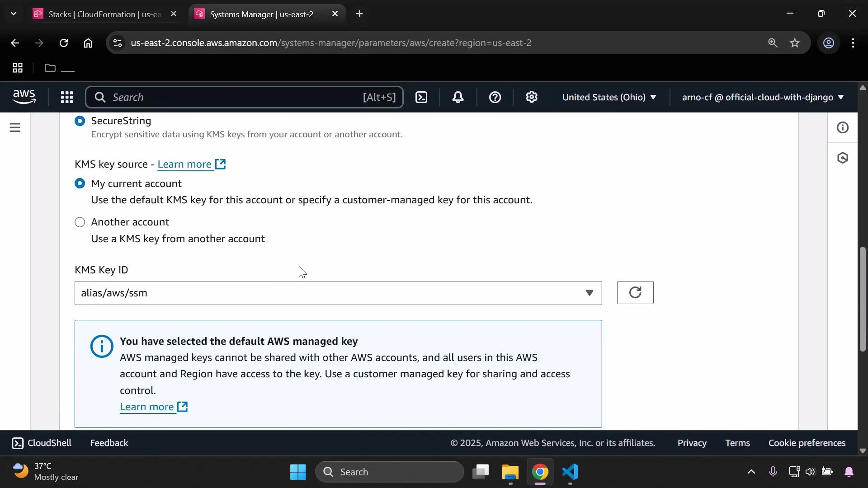
Task: Open CloudShell terminal from top navigation bar
Action: pyautogui.click(x=421, y=97)
